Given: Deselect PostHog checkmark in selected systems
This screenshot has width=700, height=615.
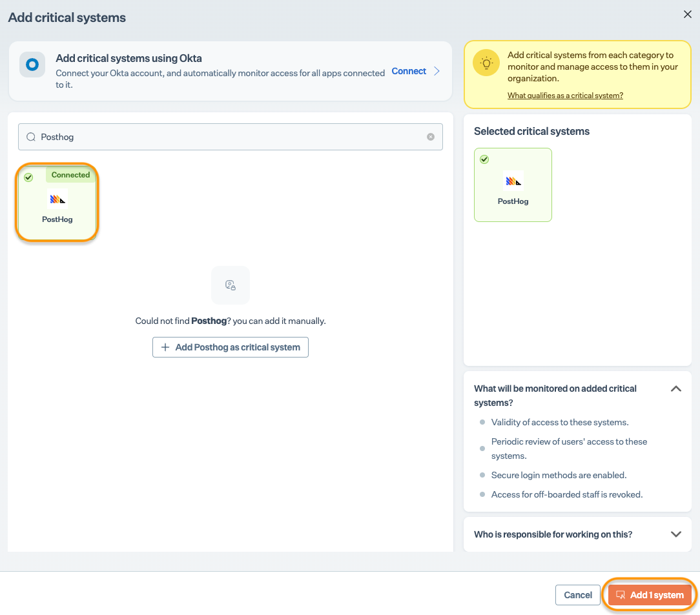Looking at the screenshot, I should (484, 159).
